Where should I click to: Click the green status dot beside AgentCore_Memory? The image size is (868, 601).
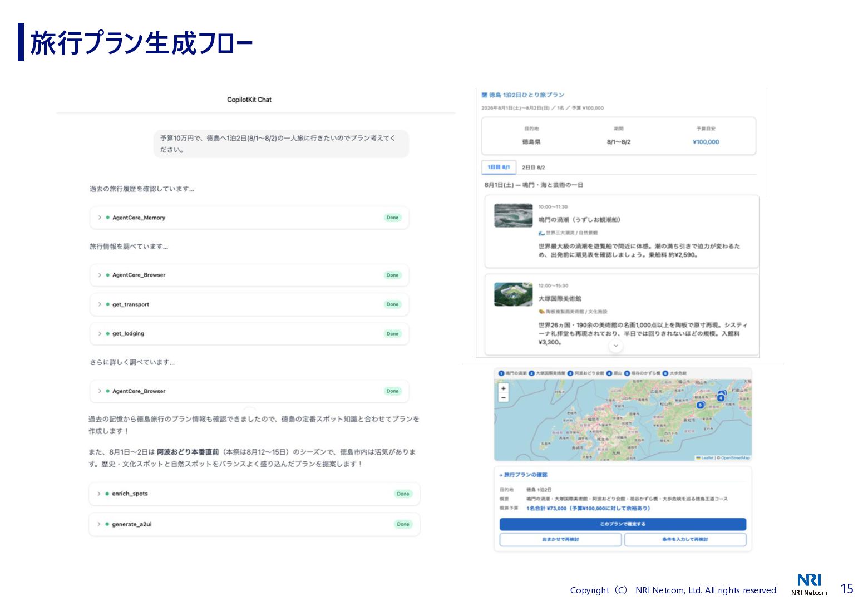click(x=107, y=218)
